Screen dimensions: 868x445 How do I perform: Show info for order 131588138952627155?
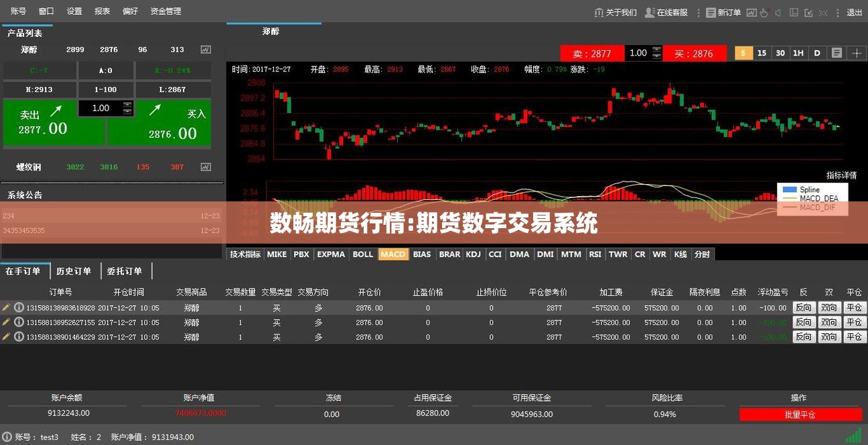19,323
